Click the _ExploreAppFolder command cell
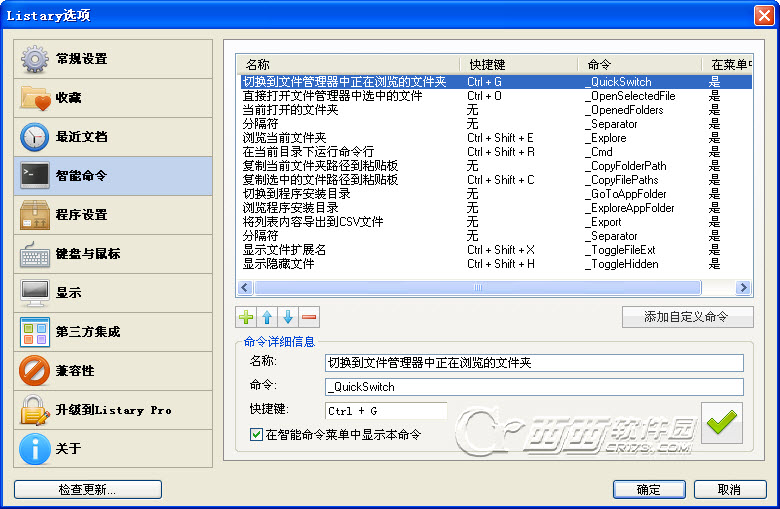This screenshot has height=509, width=780. coord(630,208)
